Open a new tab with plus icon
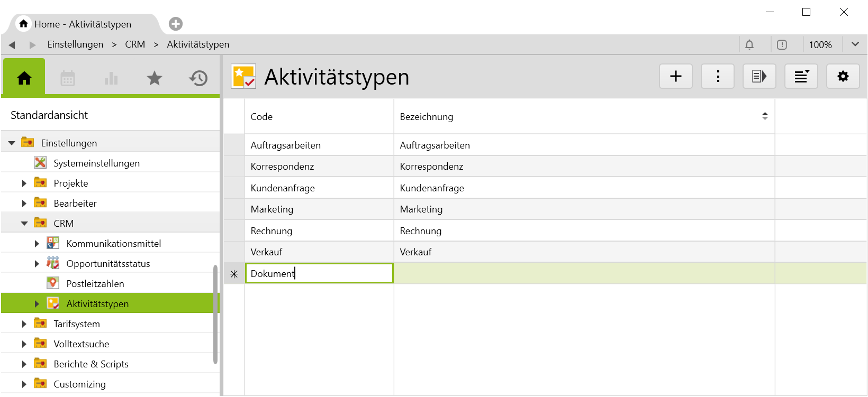 [x=176, y=24]
